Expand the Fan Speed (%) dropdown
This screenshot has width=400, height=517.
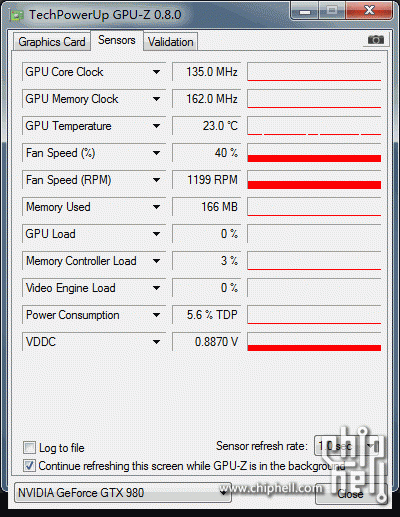click(x=156, y=153)
